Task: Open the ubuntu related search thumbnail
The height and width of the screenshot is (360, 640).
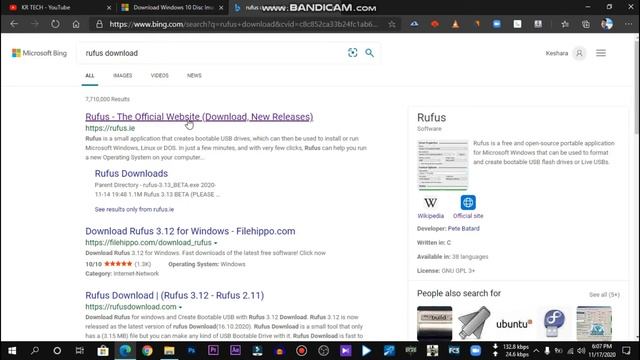Action: point(514,323)
